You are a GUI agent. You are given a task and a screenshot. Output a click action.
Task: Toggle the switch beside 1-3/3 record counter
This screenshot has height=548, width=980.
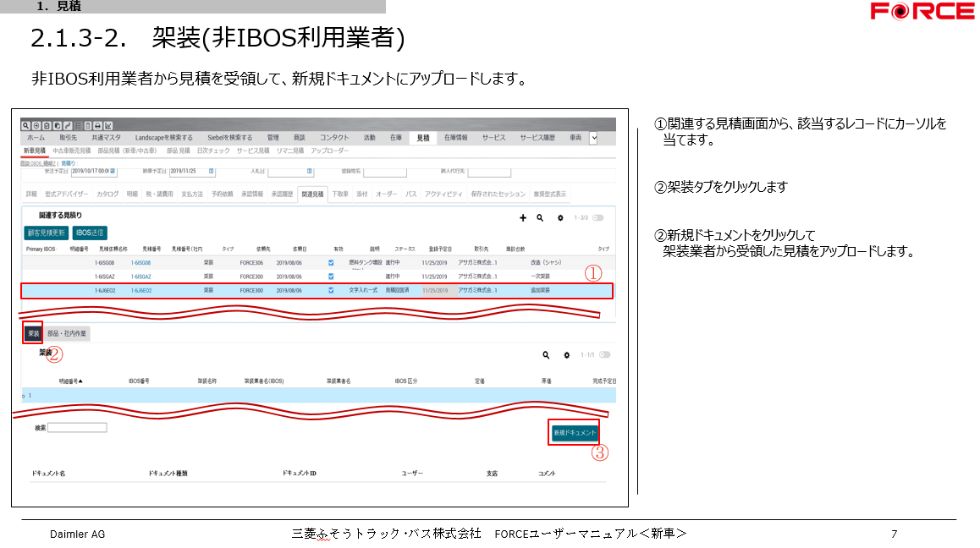tap(598, 218)
